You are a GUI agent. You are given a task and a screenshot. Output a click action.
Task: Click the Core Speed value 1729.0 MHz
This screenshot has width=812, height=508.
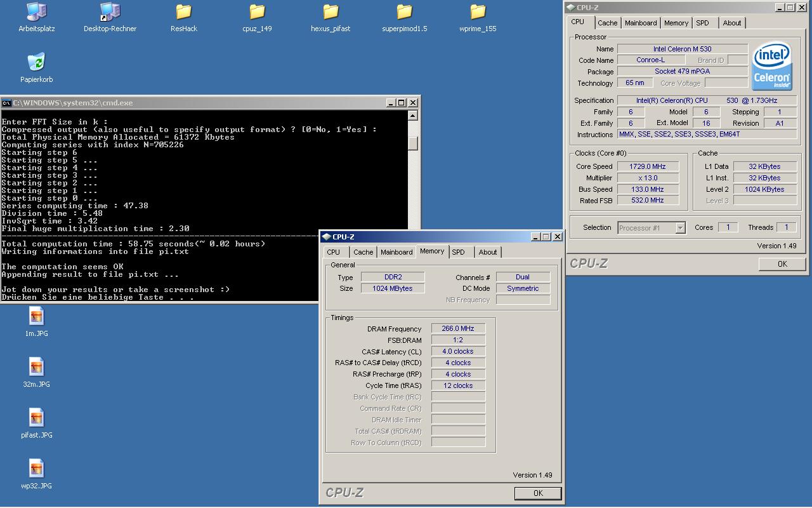pos(647,166)
